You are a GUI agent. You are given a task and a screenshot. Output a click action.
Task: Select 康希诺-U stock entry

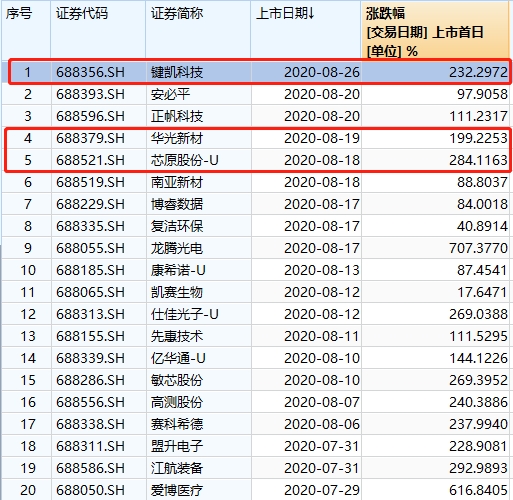178,270
